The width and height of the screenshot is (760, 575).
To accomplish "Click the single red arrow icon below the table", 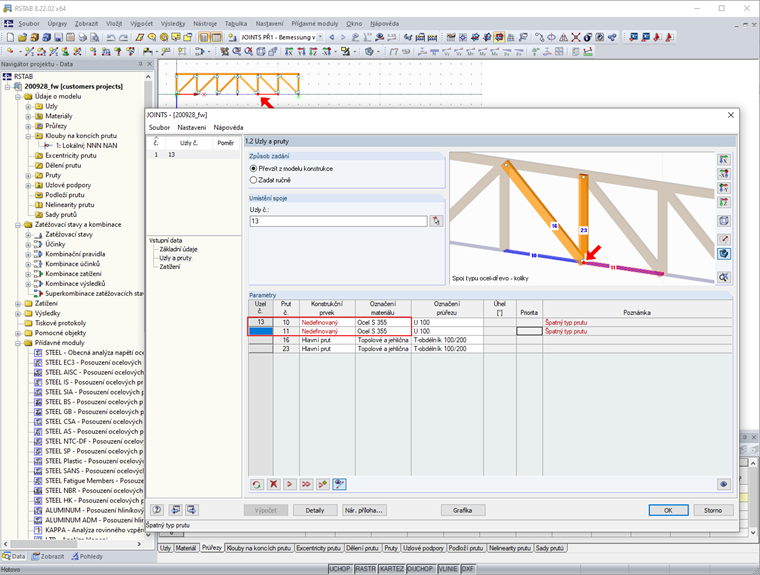I will 290,484.
